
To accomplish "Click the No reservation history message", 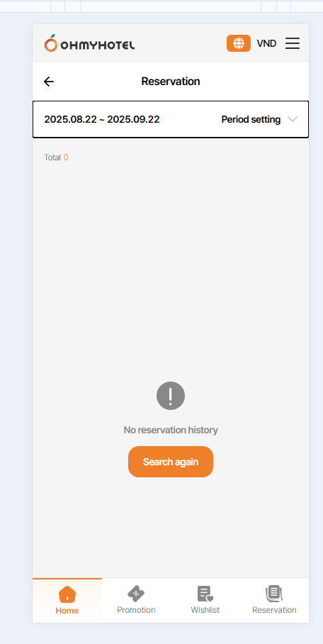I will point(171,430).
